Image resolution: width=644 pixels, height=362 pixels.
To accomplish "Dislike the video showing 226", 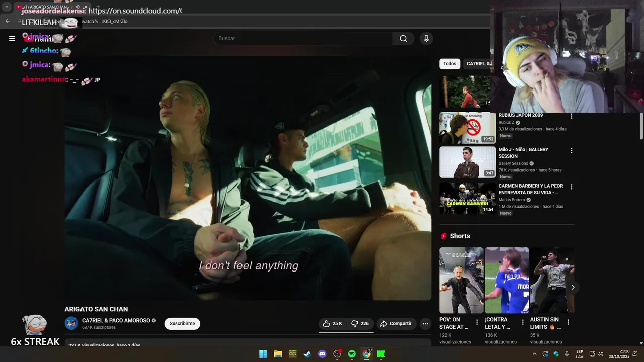I will pos(360,324).
